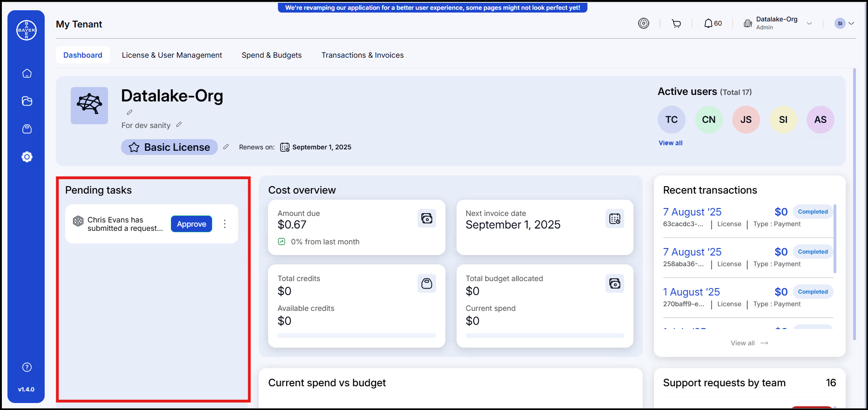The image size is (868, 410).
Task: Expand the SI profile menu chevron
Action: (x=851, y=23)
